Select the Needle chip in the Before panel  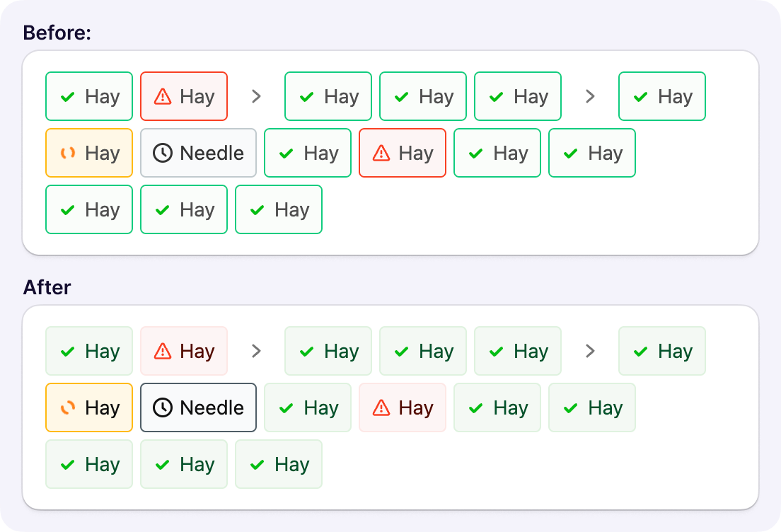click(x=198, y=153)
